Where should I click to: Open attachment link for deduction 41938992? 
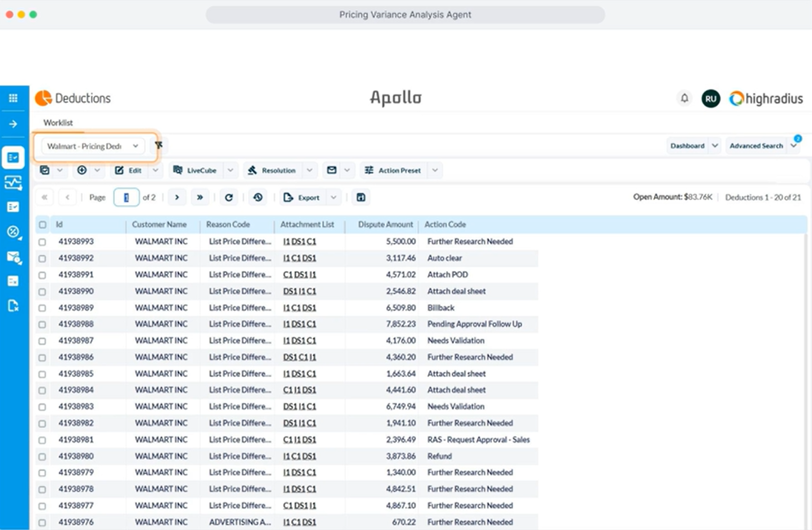click(299, 258)
